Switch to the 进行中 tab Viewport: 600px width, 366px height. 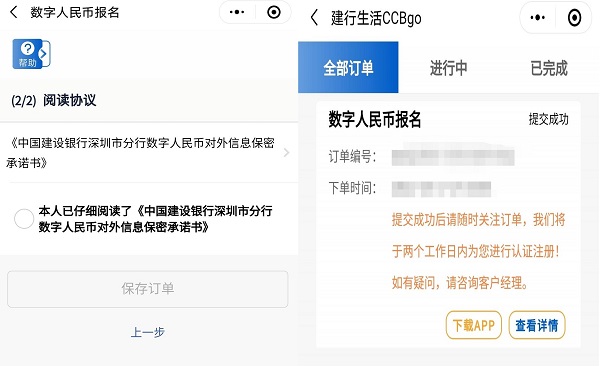click(x=448, y=68)
